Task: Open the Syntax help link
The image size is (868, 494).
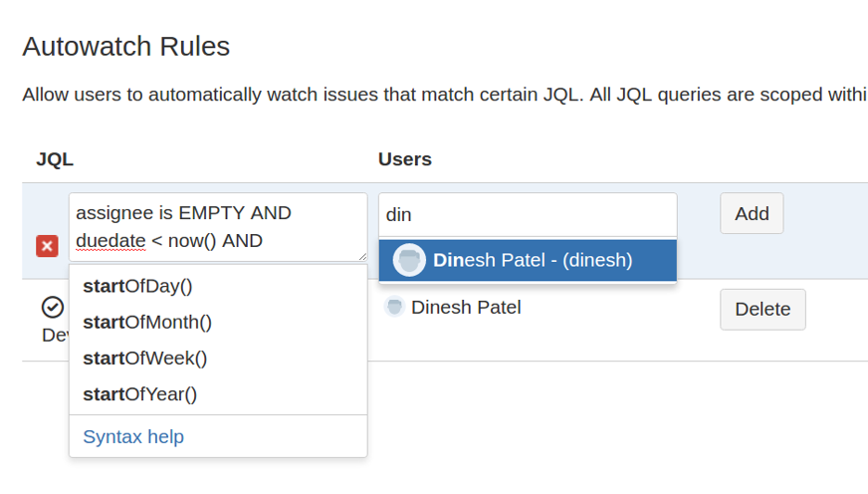Action: click(133, 436)
